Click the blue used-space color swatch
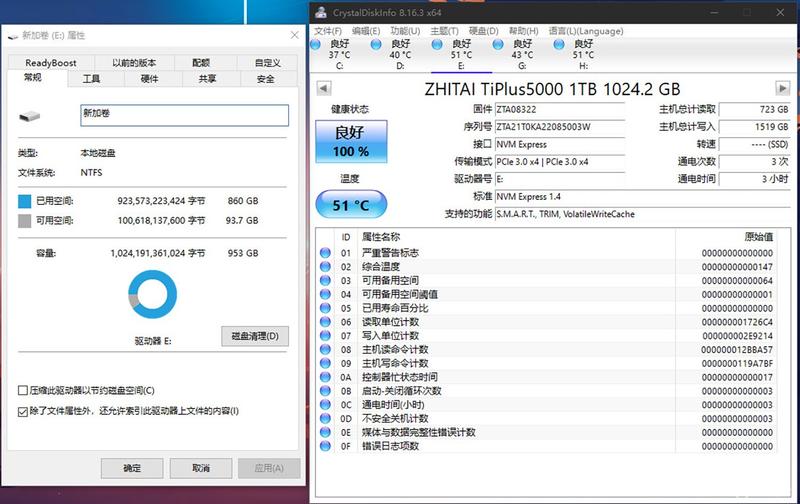The image size is (800, 504). (x=24, y=201)
